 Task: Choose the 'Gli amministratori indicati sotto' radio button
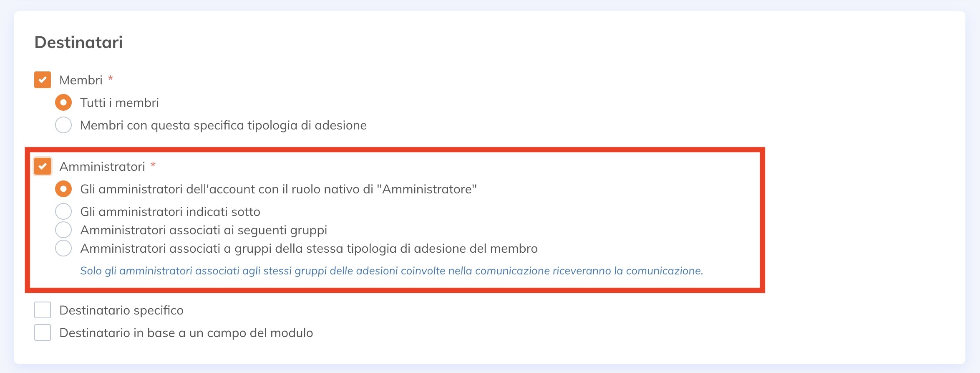pos(63,211)
